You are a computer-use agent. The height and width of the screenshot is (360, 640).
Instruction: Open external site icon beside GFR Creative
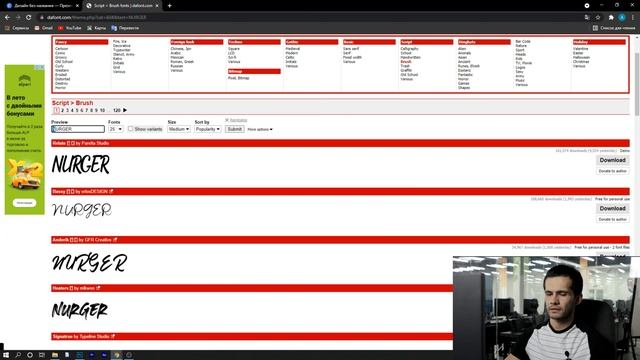[x=115, y=240]
